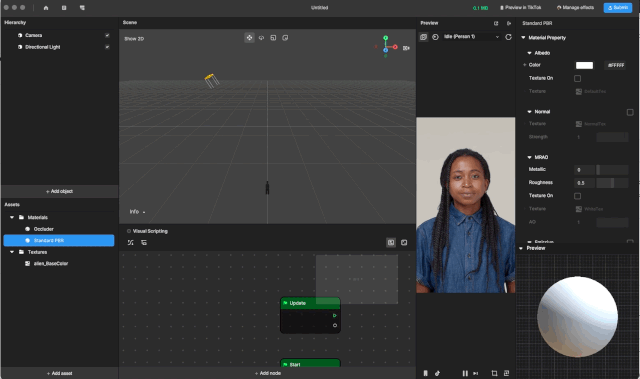Collapse the Normal section

coord(529,112)
